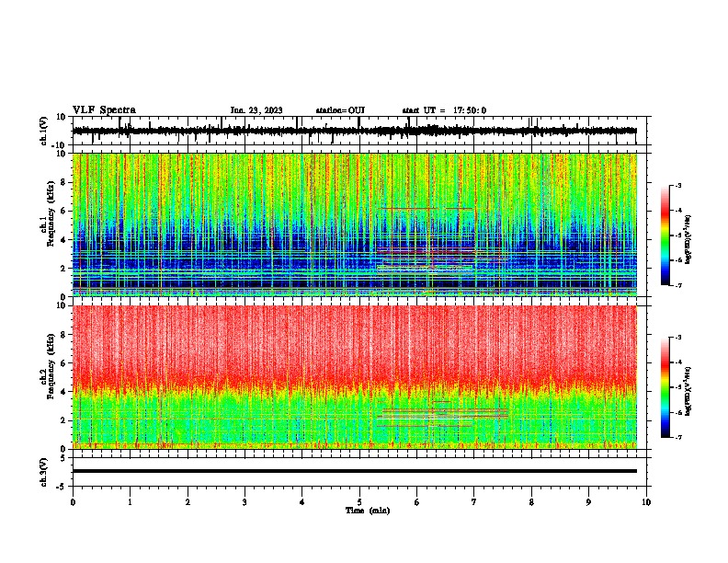Click the "-3" label on ch.2 color bar

pos(678,338)
